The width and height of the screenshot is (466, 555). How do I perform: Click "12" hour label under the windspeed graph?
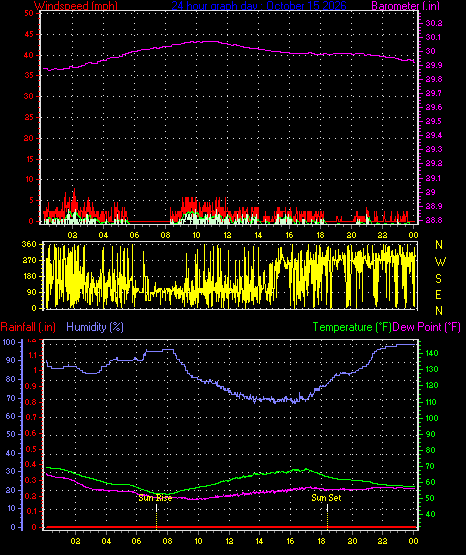pyautogui.click(x=227, y=235)
